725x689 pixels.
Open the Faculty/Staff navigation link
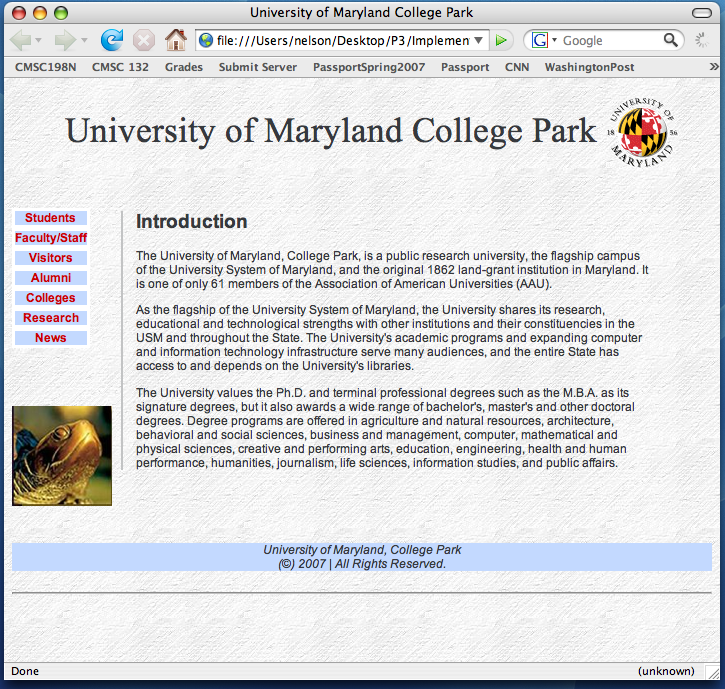coord(51,238)
